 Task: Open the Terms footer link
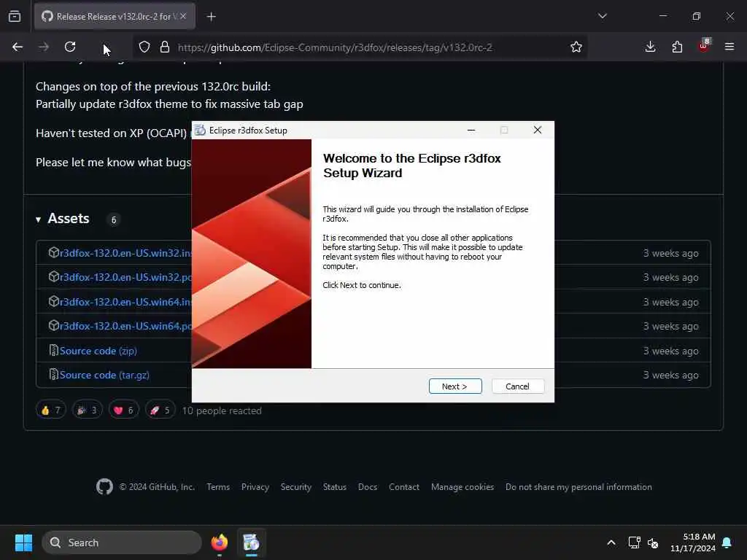pyautogui.click(x=218, y=487)
